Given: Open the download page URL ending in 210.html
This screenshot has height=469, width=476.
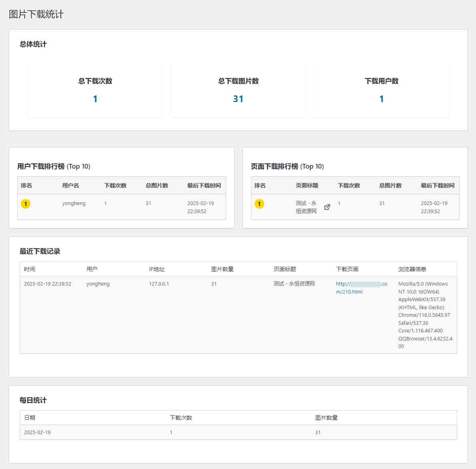Looking at the screenshot, I should click(x=361, y=288).
